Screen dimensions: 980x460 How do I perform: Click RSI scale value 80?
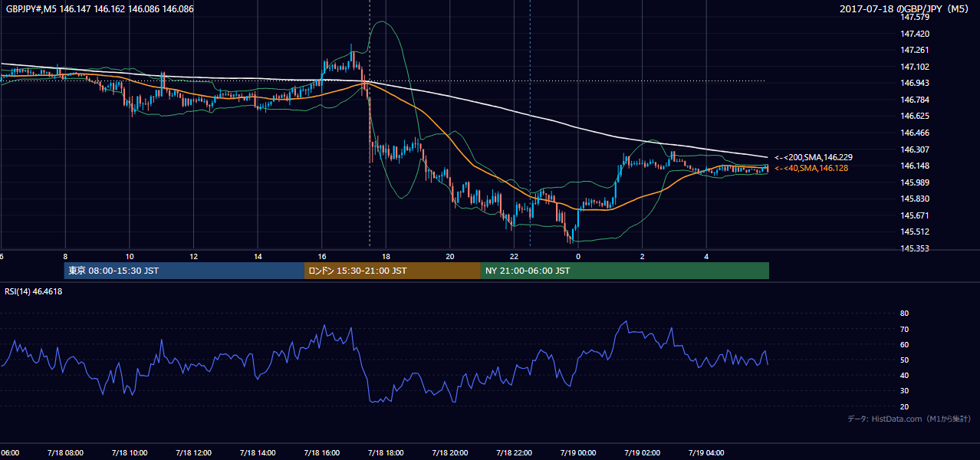pos(904,314)
